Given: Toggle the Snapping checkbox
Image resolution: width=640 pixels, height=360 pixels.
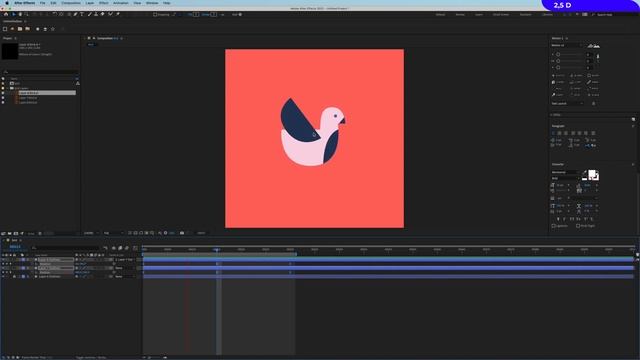Looking at the screenshot, I should click(x=155, y=15).
